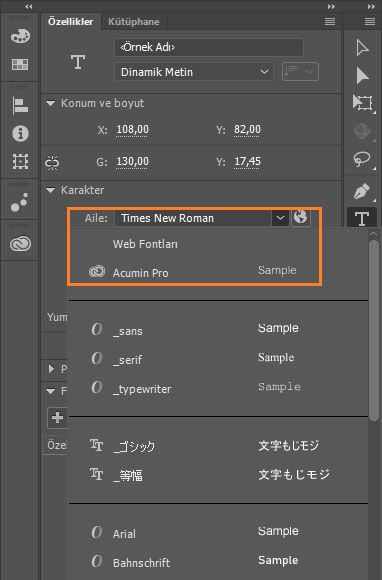Select the 3D Rotation tool
This screenshot has height=580, width=382.
click(x=362, y=131)
